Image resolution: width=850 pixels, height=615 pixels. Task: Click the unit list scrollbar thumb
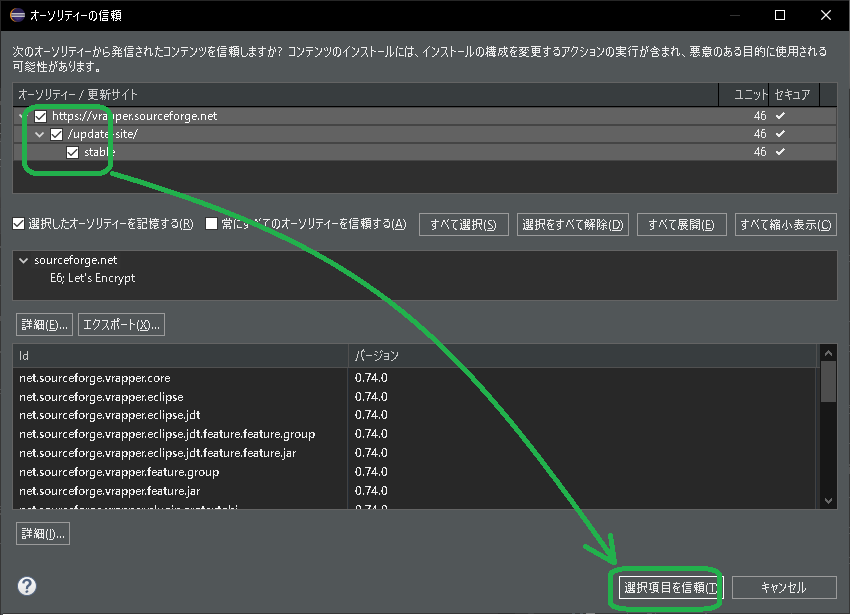tap(828, 382)
